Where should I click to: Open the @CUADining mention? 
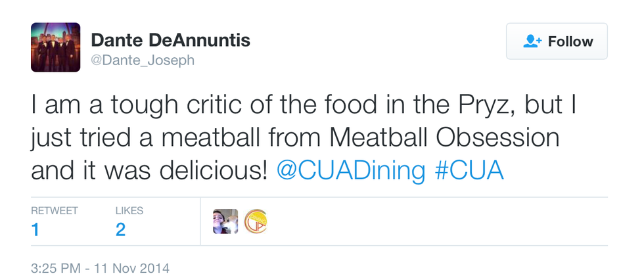[x=351, y=170]
